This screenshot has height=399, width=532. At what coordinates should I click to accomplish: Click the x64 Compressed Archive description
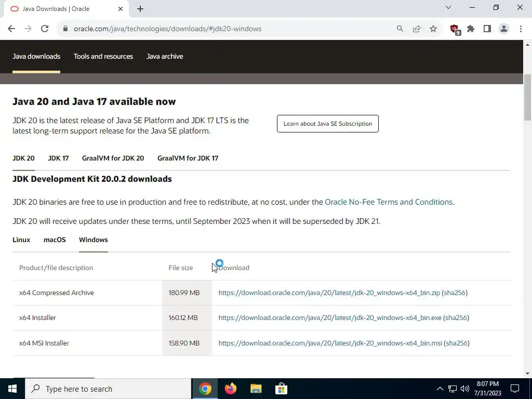tap(56, 292)
